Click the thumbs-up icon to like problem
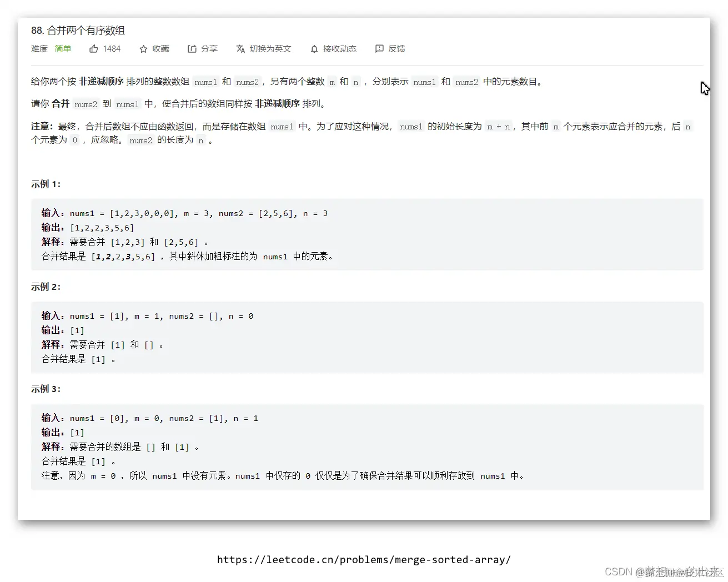The width and height of the screenshot is (728, 582). click(x=94, y=49)
